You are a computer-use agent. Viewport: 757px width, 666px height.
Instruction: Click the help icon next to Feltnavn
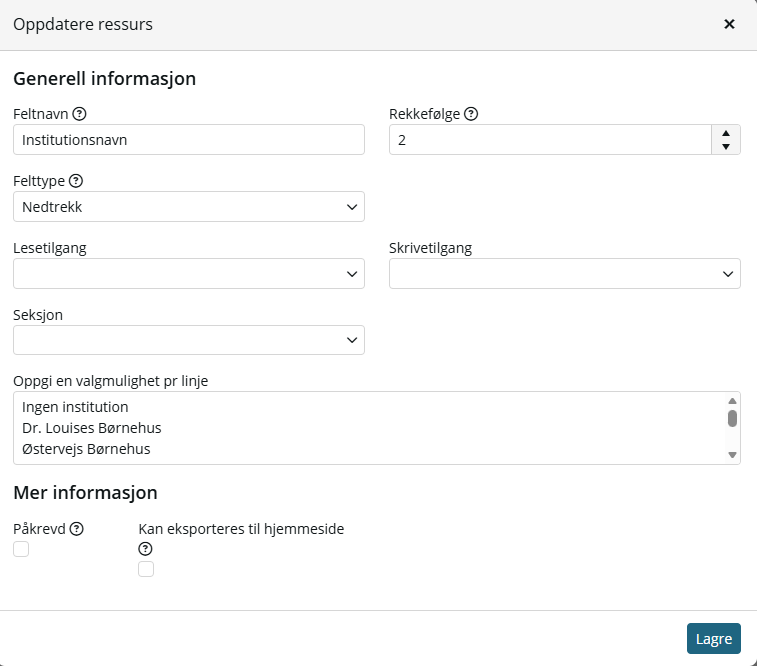click(79, 114)
